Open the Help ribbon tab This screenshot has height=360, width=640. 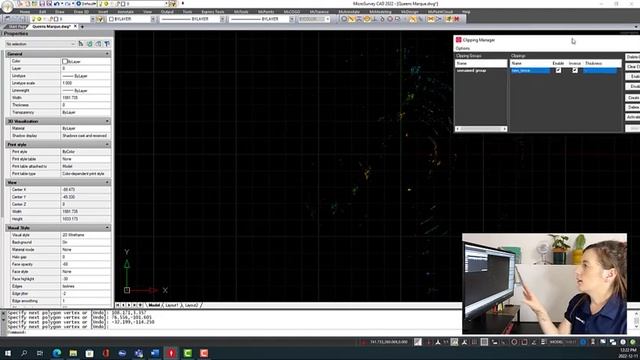click(x=466, y=12)
